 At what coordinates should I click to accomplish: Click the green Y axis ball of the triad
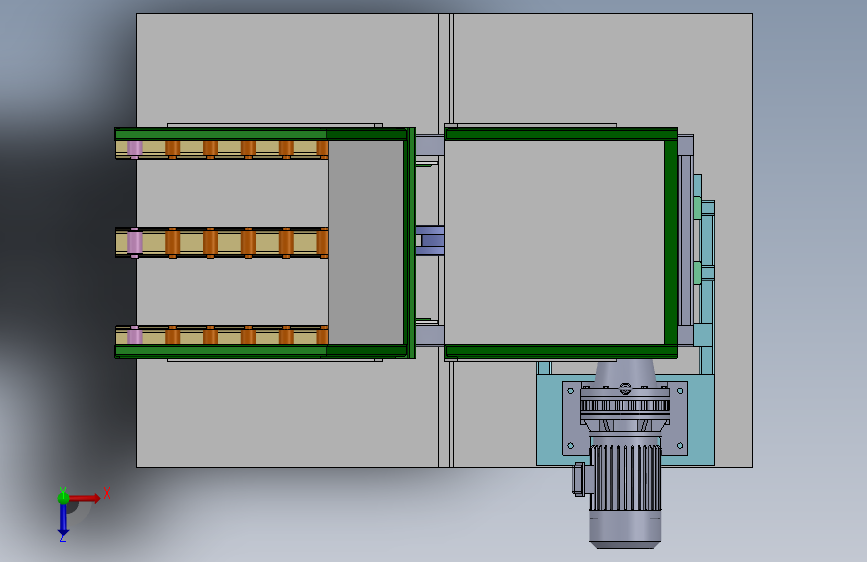pyautogui.click(x=63, y=498)
